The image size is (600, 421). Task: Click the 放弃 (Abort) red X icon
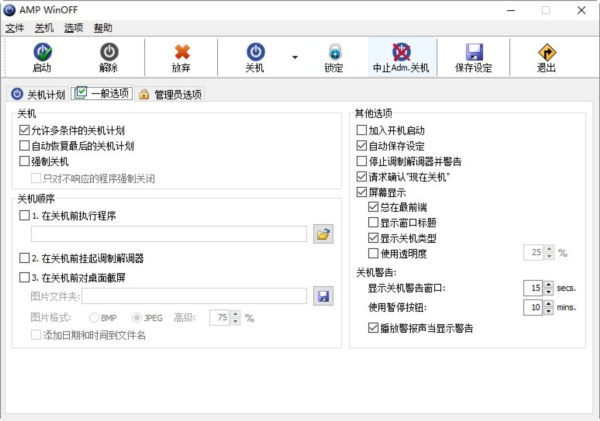182,52
